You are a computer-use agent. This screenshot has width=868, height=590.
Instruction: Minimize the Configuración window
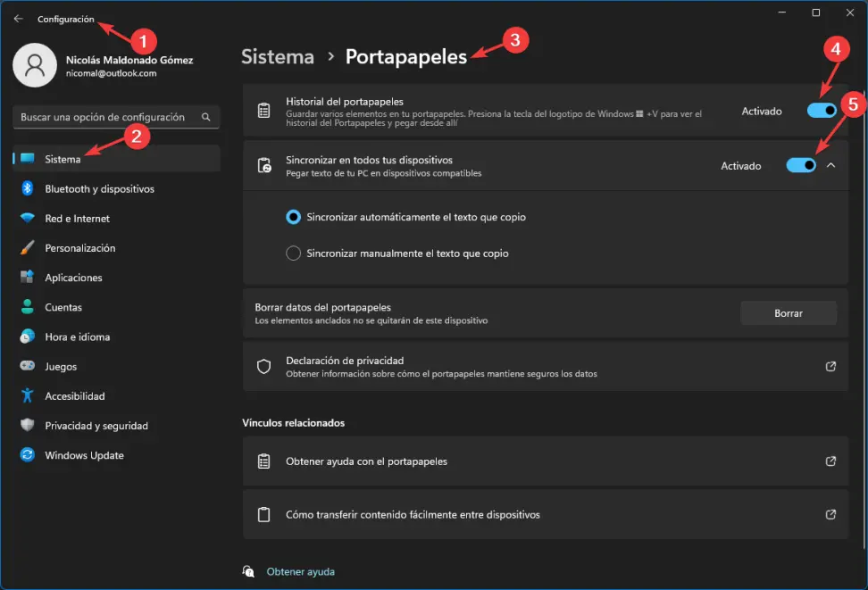tap(781, 12)
